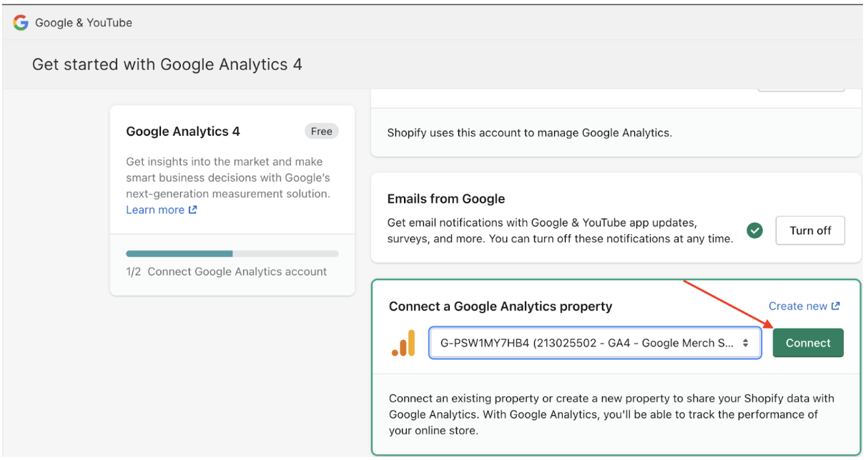The image size is (868, 460).
Task: Open the Google Analytics property dropdown
Action: [x=595, y=343]
